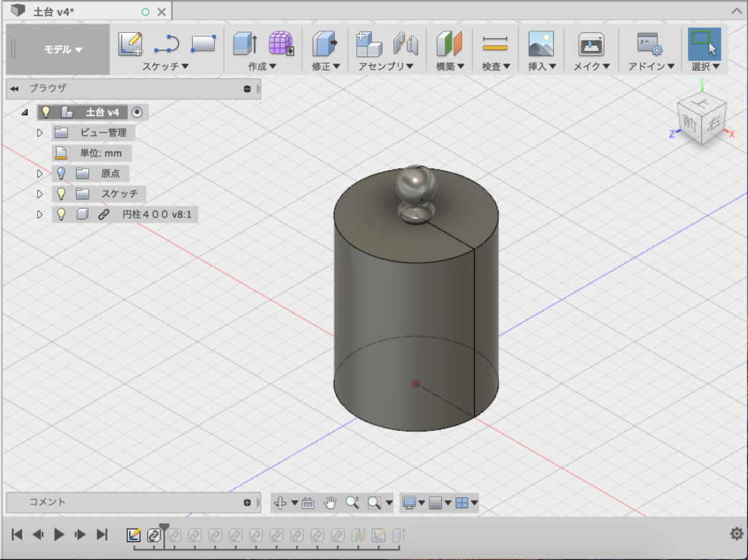Click the sphere knob on the cylinder

tap(416, 185)
